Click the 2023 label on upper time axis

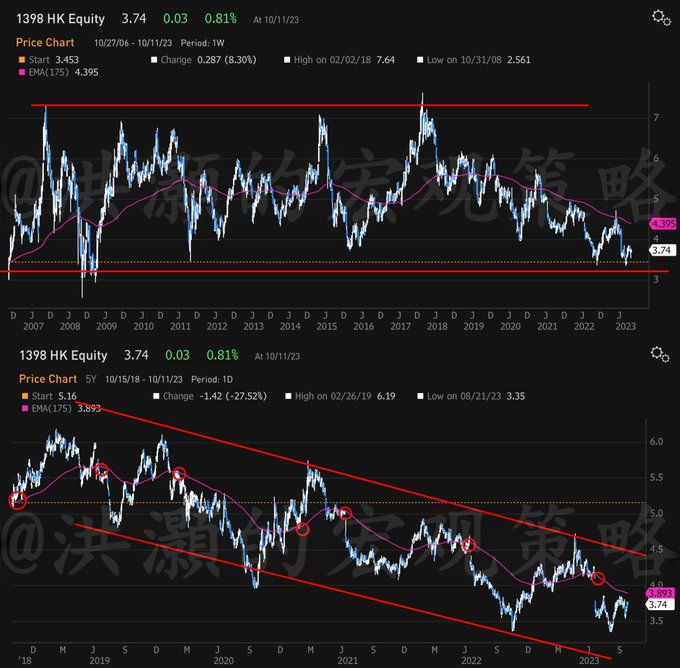[625, 326]
